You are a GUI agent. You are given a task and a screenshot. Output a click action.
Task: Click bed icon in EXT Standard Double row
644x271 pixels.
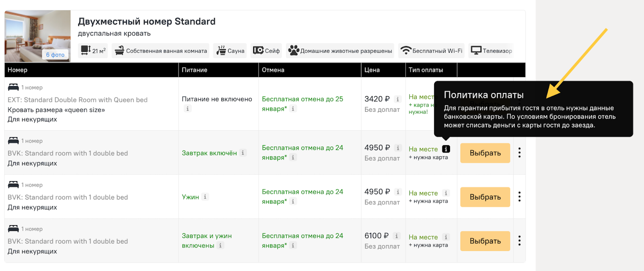(13, 87)
